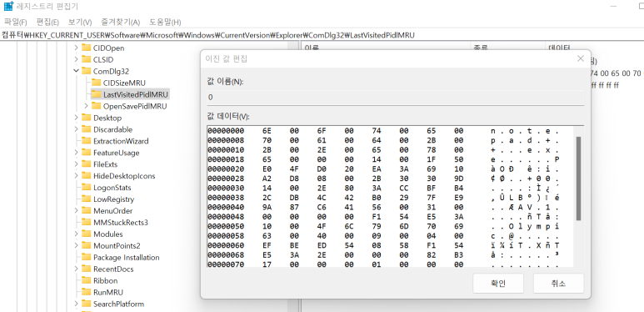Select the Package Installation key label

point(127,257)
